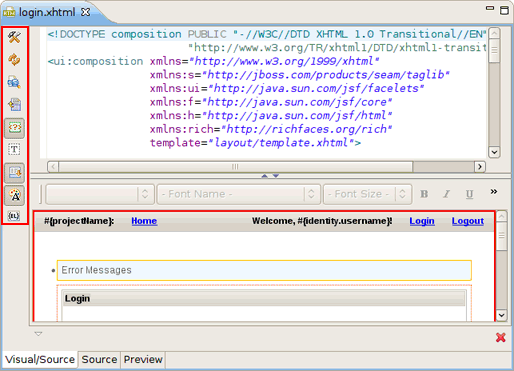Click the xmlns:h jsf/html line
This screenshot has height=371, width=514.
(x=271, y=116)
